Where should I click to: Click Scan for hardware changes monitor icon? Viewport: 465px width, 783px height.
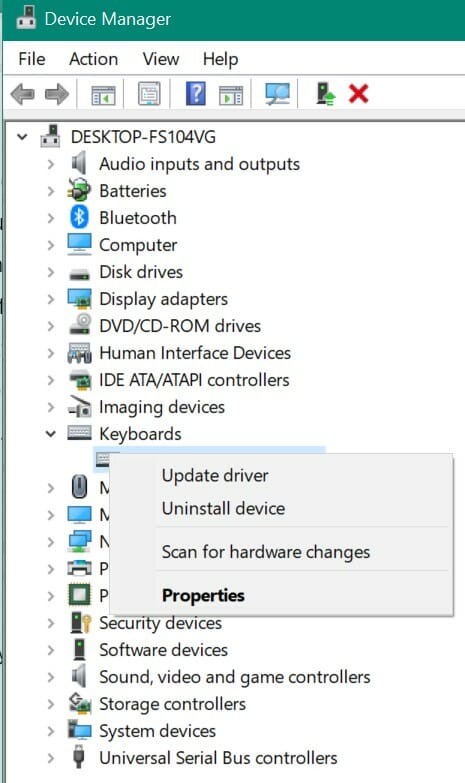(x=277, y=93)
